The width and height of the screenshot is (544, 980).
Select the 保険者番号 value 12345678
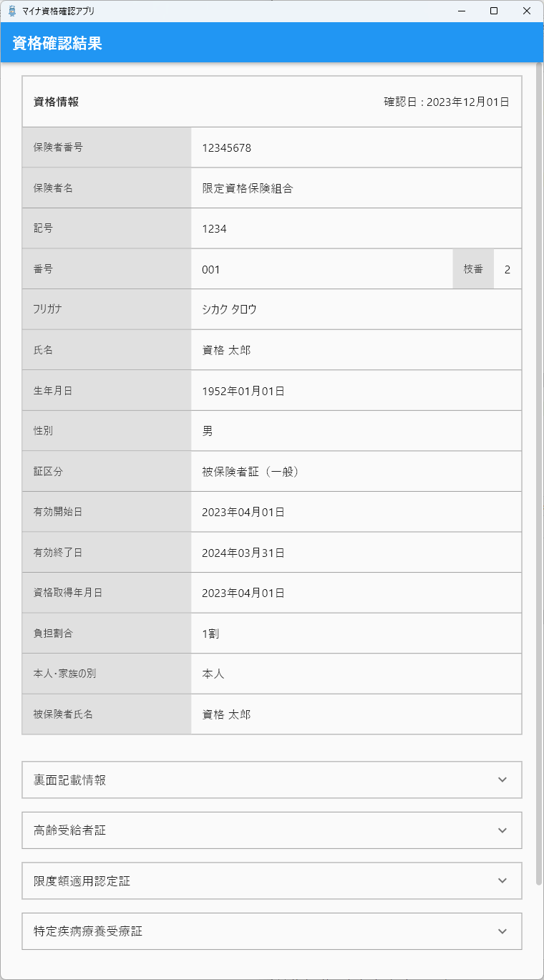(226, 148)
